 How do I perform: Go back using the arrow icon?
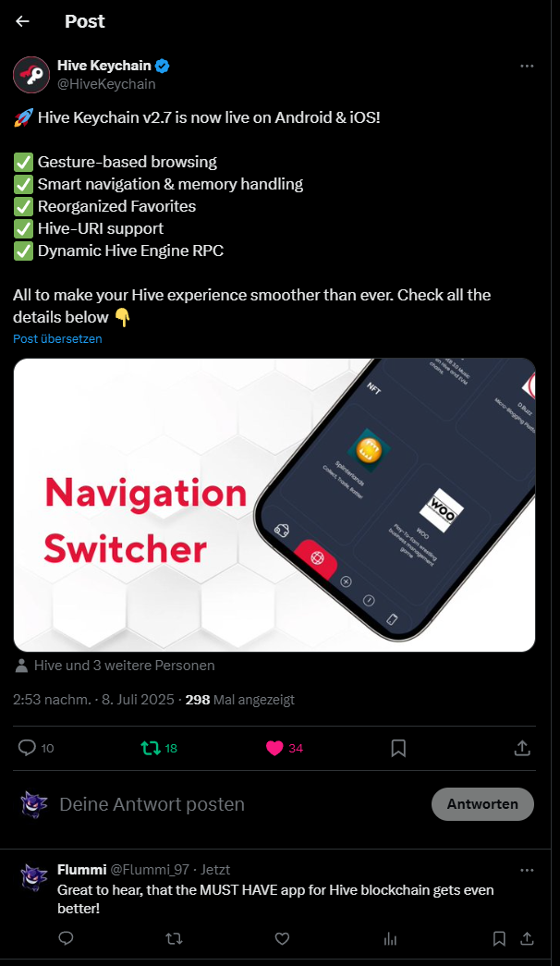pyautogui.click(x=23, y=21)
